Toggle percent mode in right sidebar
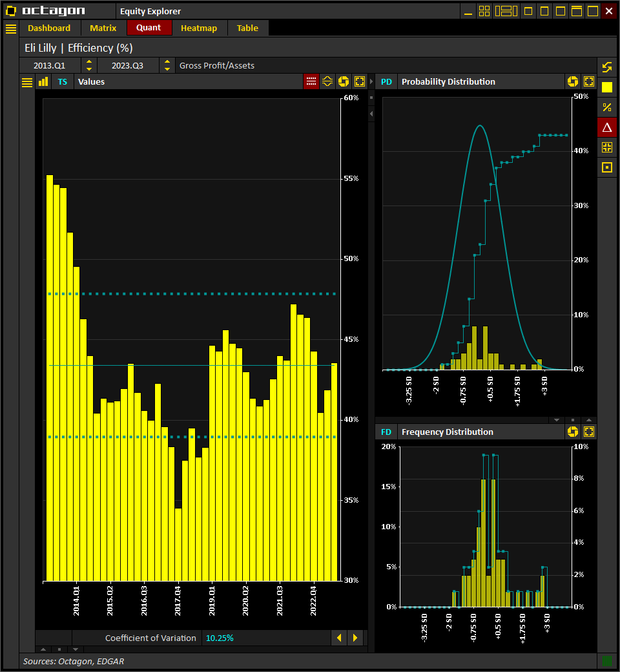This screenshot has height=672, width=620. pos(607,107)
